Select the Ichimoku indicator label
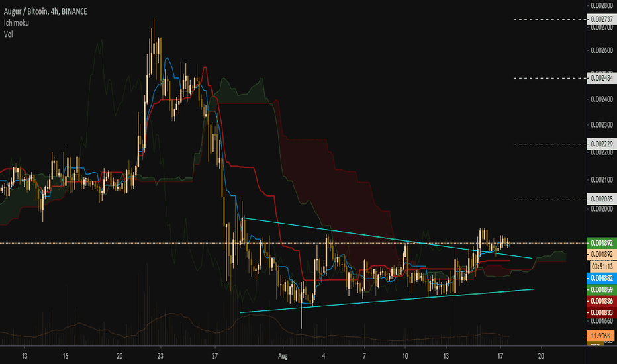 point(16,23)
